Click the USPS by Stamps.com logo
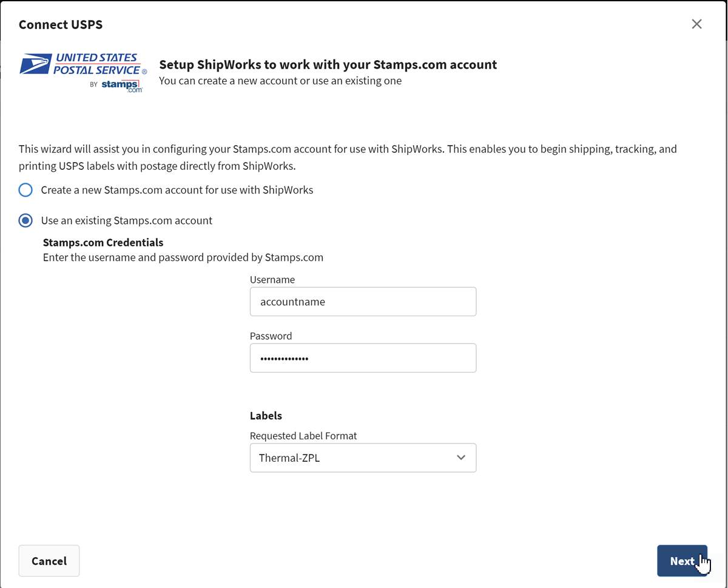Screen dimensions: 728x588 point(83,72)
